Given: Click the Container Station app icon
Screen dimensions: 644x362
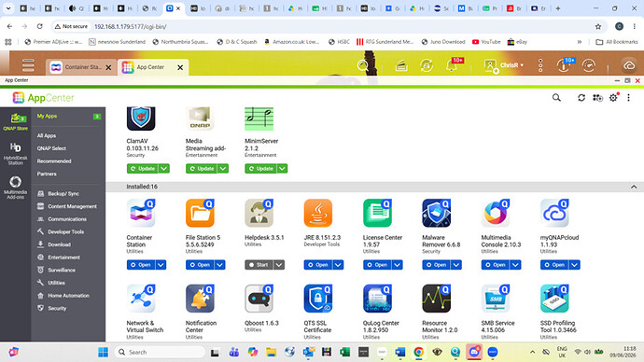Looking at the screenshot, I should (141, 213).
